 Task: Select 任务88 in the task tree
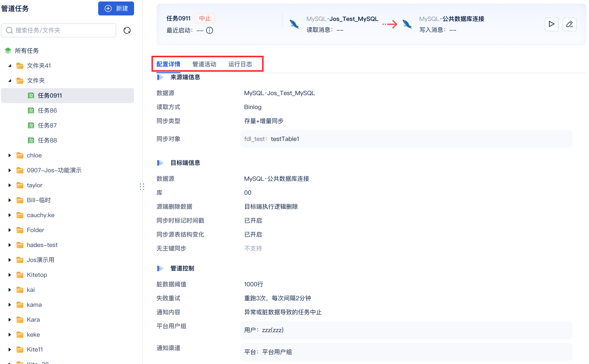[47, 140]
